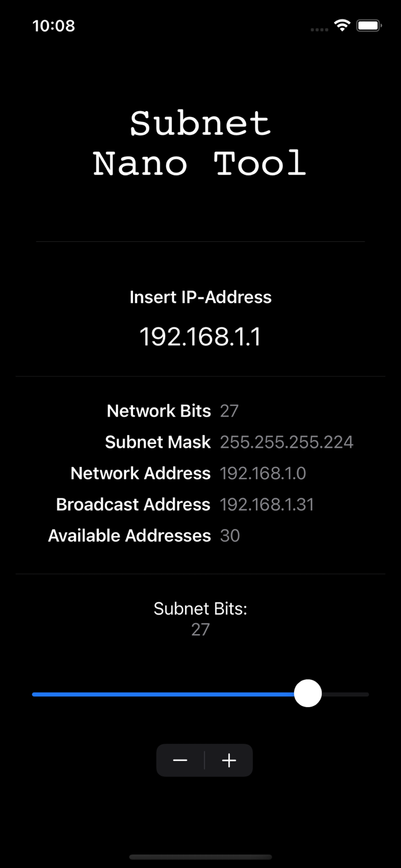Tap the Broadcast Address 192.168.1.31
This screenshot has height=868, width=401.
point(267,505)
